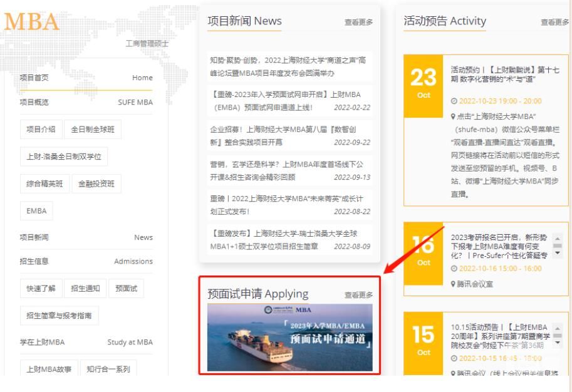
Task: Click the 项目新闻 News section heading
Action: pyautogui.click(x=244, y=21)
